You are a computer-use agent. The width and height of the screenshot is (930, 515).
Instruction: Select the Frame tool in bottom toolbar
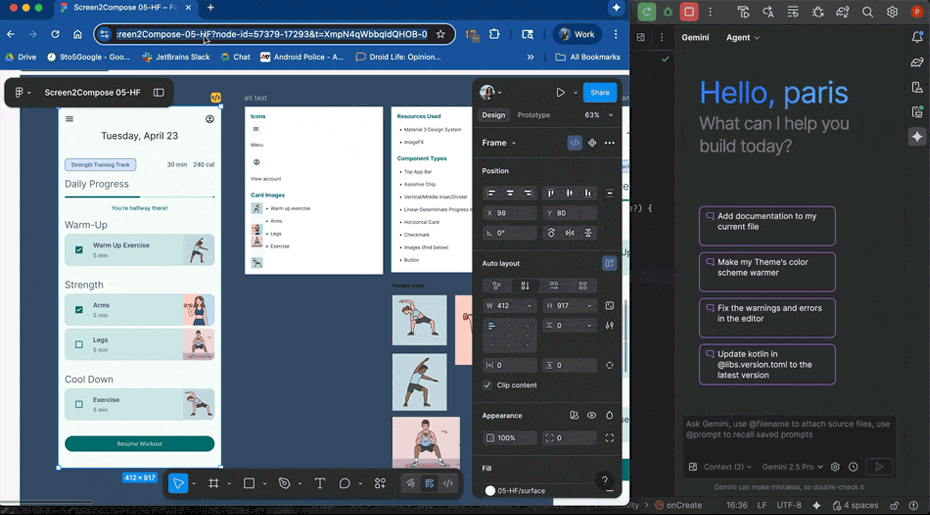coord(214,484)
